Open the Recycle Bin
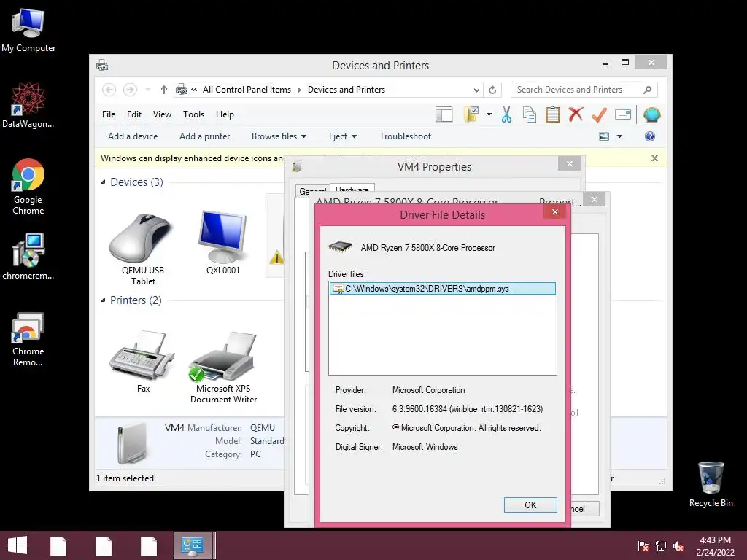The image size is (747, 560). tap(711, 484)
